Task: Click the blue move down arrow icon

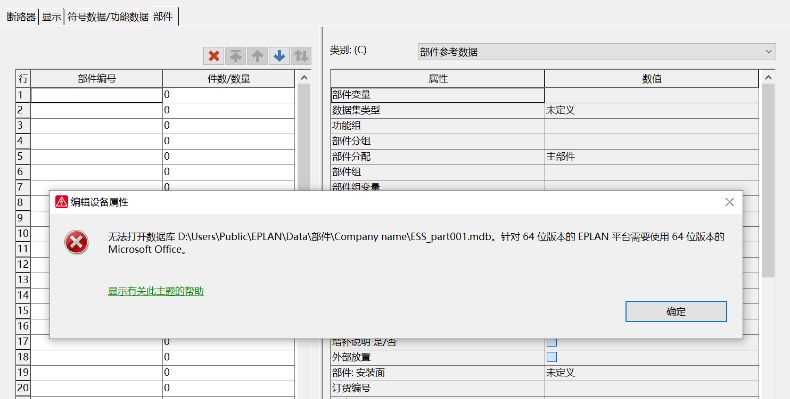Action: click(279, 56)
